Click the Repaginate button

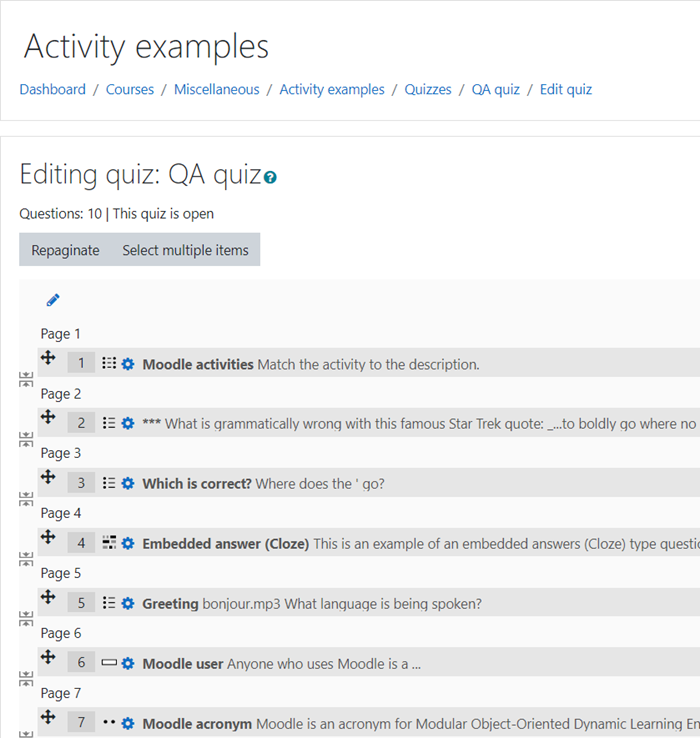[65, 250]
